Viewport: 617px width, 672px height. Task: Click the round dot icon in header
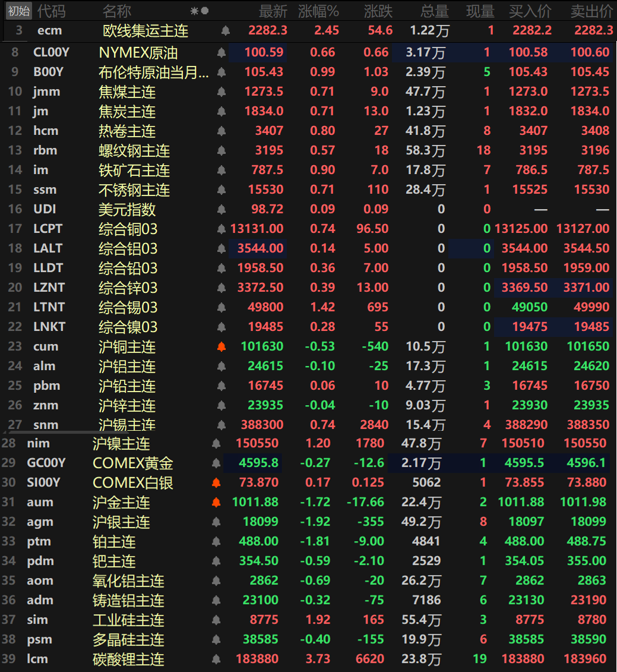205,11
